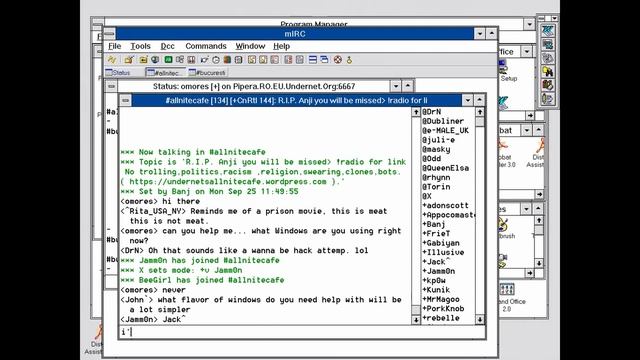Click the 'BeeGirl has joined #allnitecafe' line
The width and height of the screenshot is (640, 360).
pos(202,280)
